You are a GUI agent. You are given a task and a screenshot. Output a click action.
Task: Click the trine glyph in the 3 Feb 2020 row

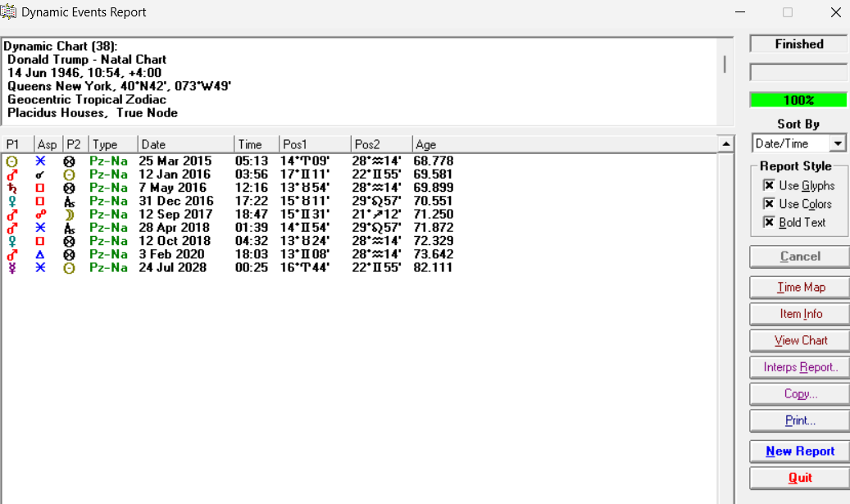(x=40, y=255)
